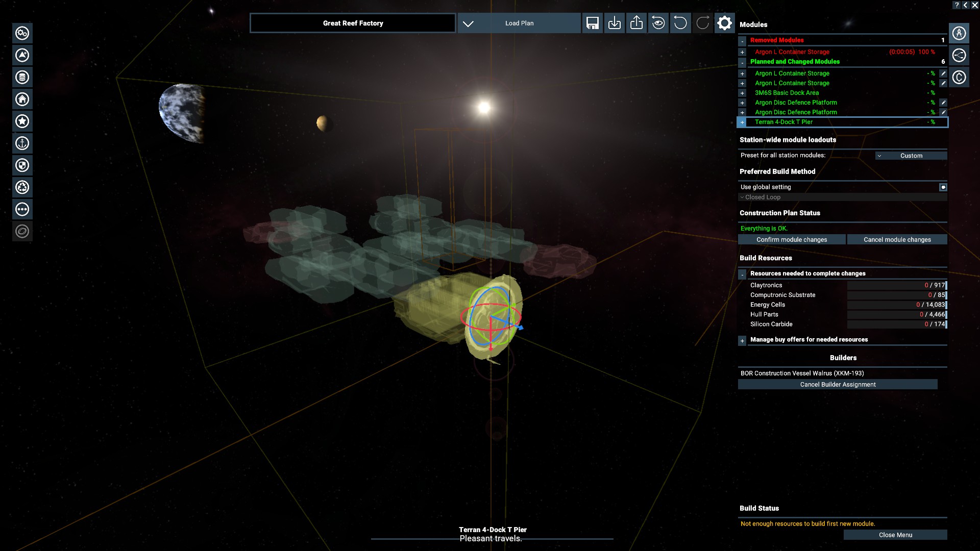The image size is (980, 551).
Task: Click the Removed Modules header text
Action: [776, 40]
